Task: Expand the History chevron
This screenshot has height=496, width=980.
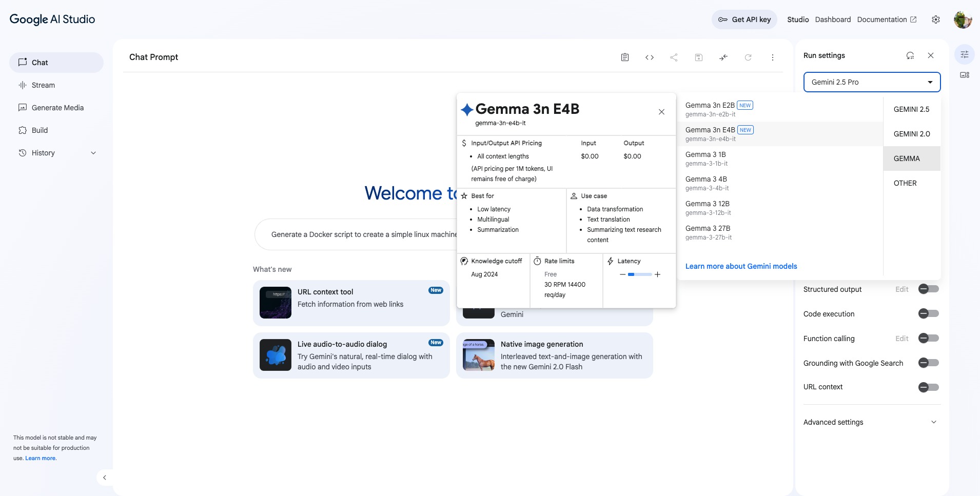Action: (93, 153)
